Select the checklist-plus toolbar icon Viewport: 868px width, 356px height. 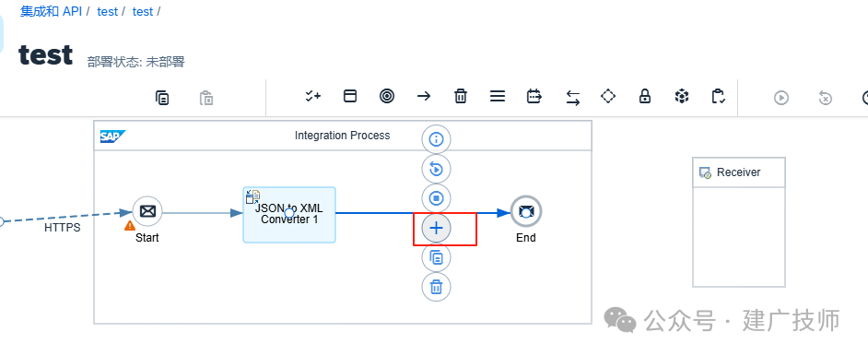click(312, 96)
